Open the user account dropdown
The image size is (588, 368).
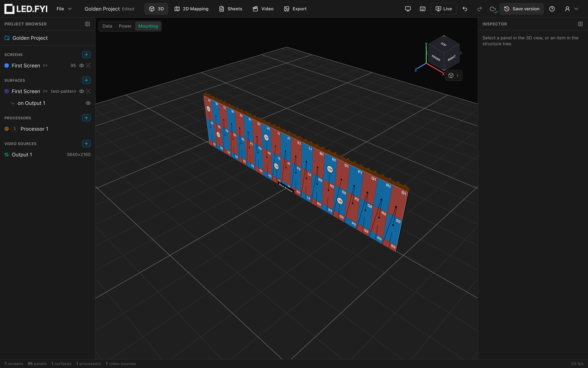pyautogui.click(x=571, y=9)
